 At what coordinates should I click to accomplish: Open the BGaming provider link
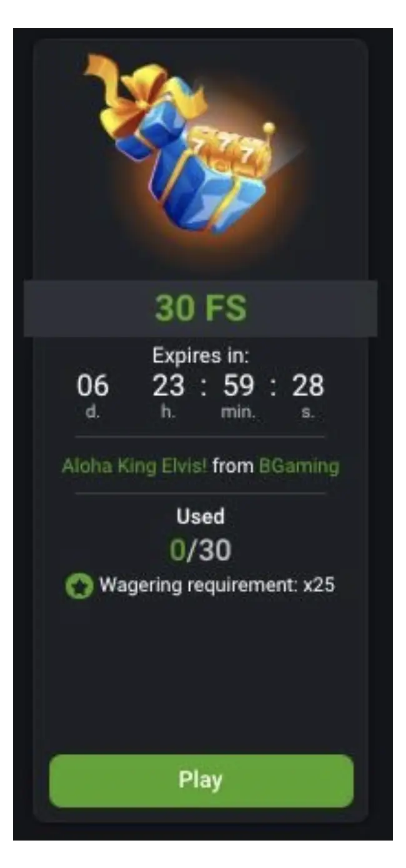coord(299,466)
